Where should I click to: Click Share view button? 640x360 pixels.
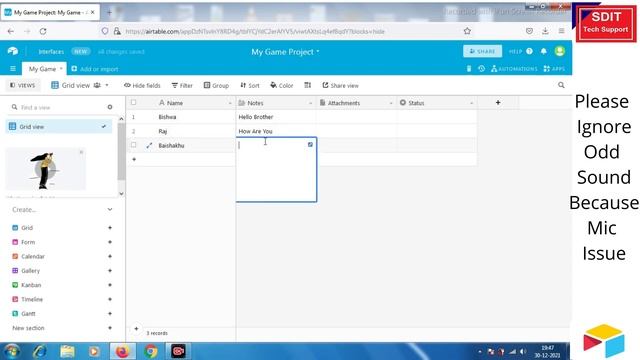coord(340,85)
